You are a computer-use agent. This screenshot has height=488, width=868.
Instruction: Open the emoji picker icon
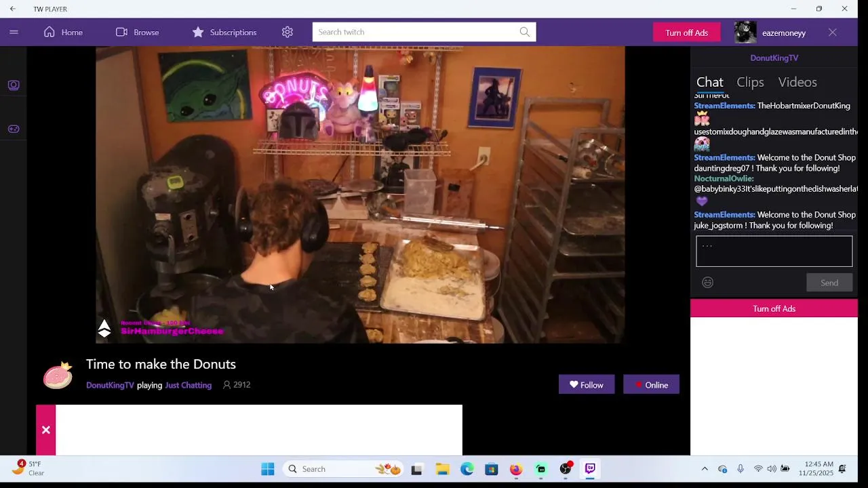(707, 283)
